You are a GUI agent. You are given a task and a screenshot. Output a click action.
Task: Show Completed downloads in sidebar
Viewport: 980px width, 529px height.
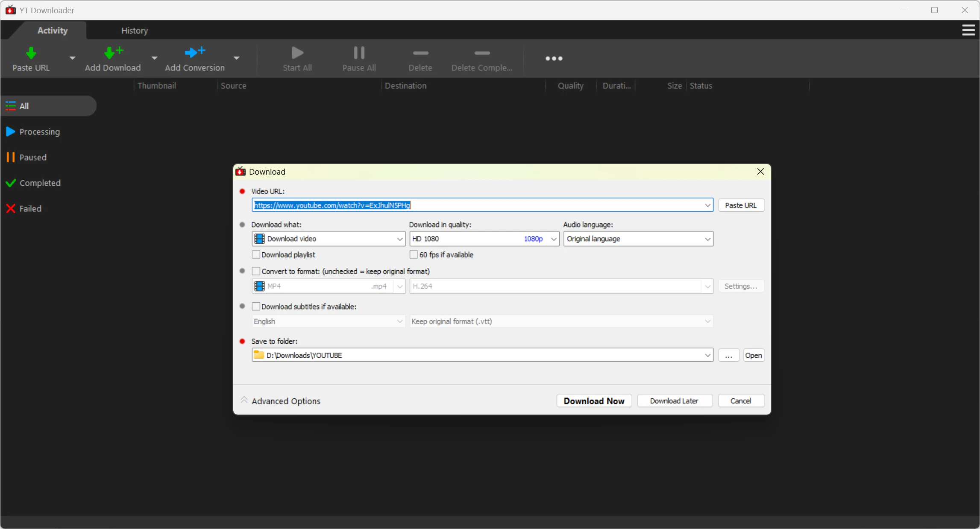(40, 183)
